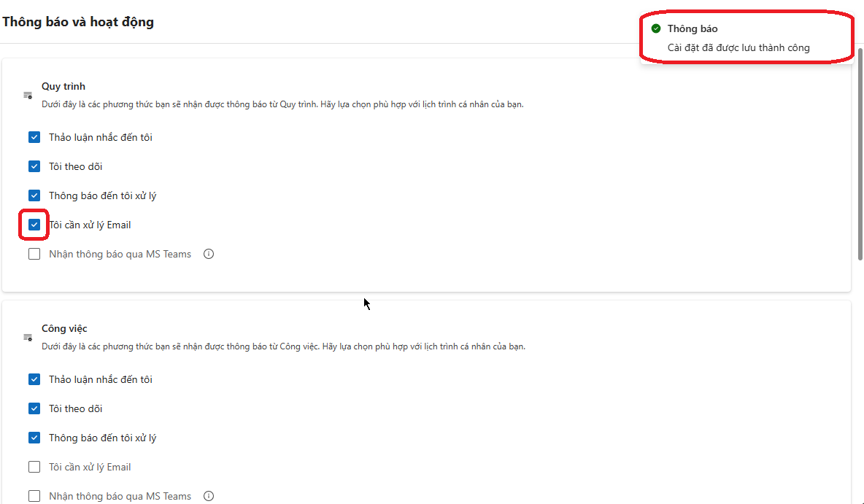Click the "Công việc" section title
Image resolution: width=864 pixels, height=504 pixels.
[64, 328]
